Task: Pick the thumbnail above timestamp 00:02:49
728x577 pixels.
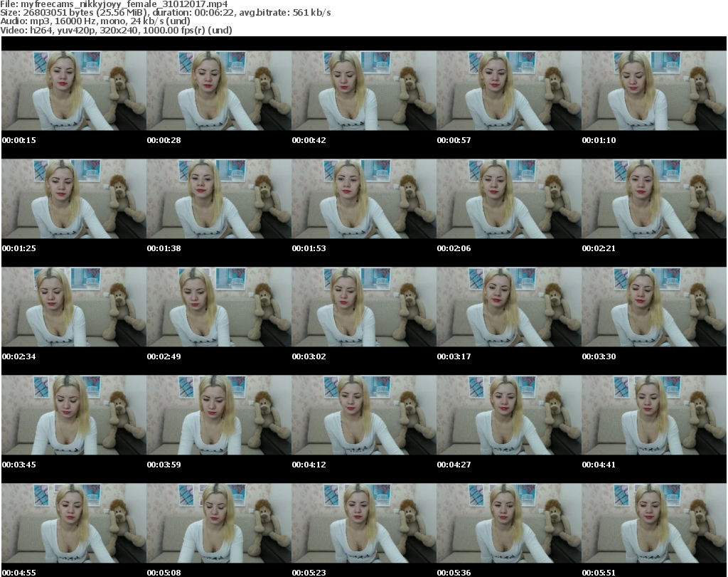Action: tap(219, 307)
